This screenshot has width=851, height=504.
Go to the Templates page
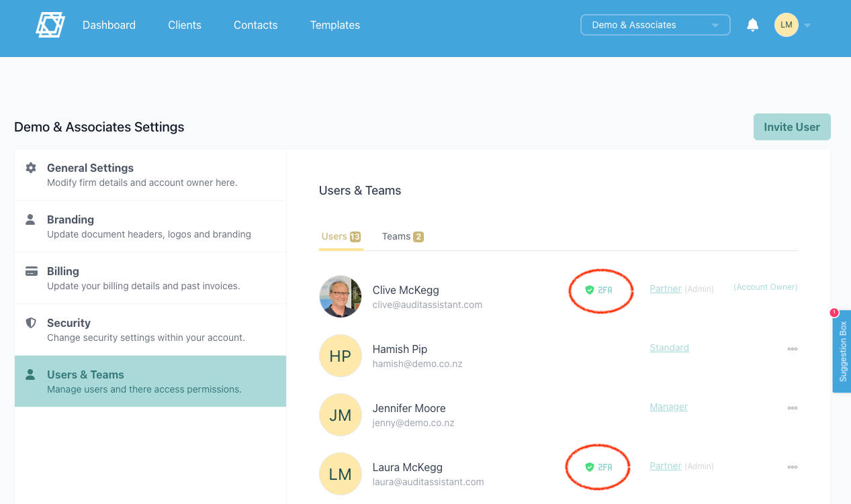pyautogui.click(x=334, y=25)
